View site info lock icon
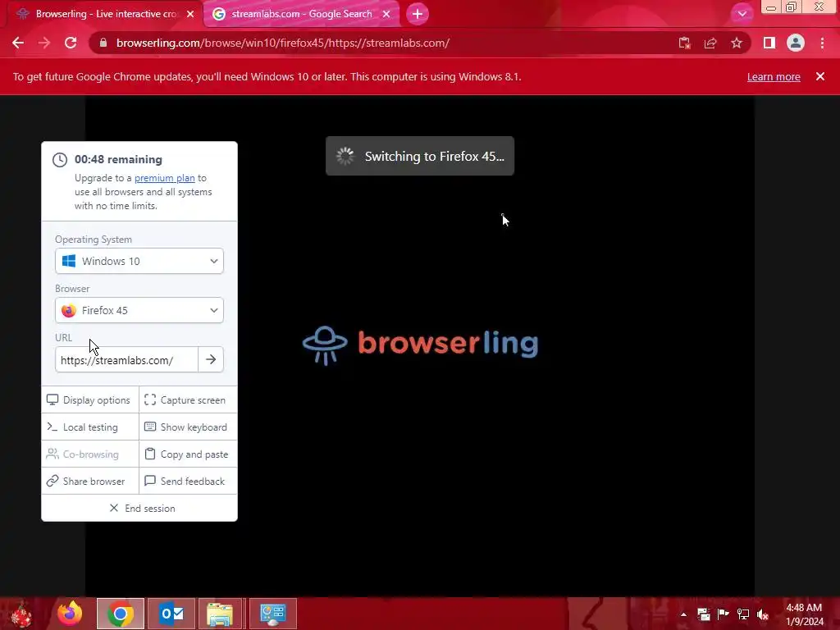Screen dimensions: 840x630 click(103, 43)
